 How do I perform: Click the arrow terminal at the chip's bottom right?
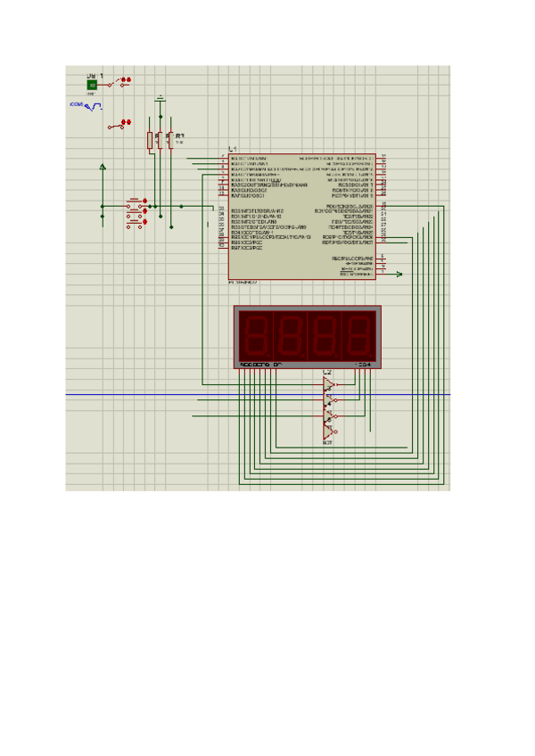coord(398,275)
